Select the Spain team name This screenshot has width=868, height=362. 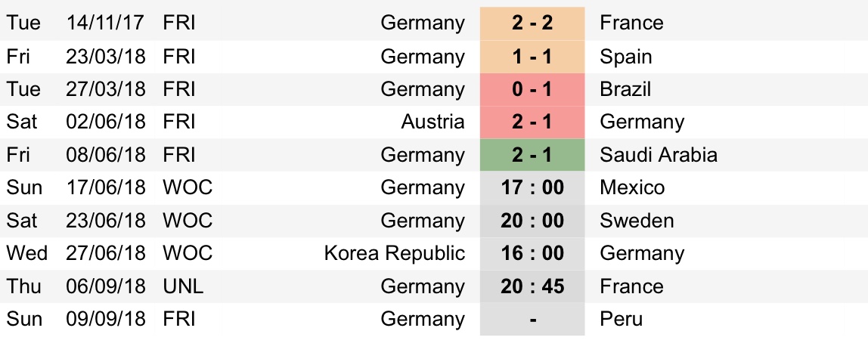[625, 57]
